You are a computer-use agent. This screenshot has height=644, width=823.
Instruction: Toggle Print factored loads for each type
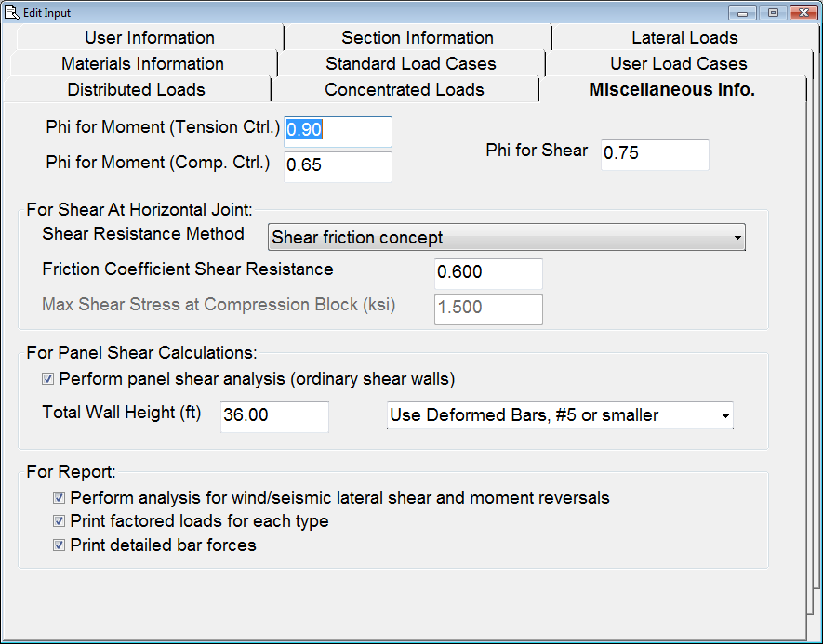[x=60, y=521]
